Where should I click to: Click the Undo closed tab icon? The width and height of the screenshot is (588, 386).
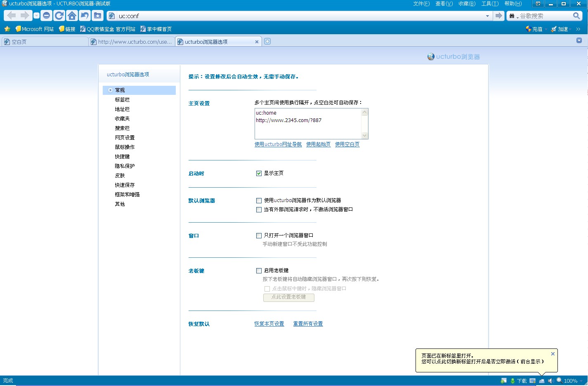click(x=85, y=16)
